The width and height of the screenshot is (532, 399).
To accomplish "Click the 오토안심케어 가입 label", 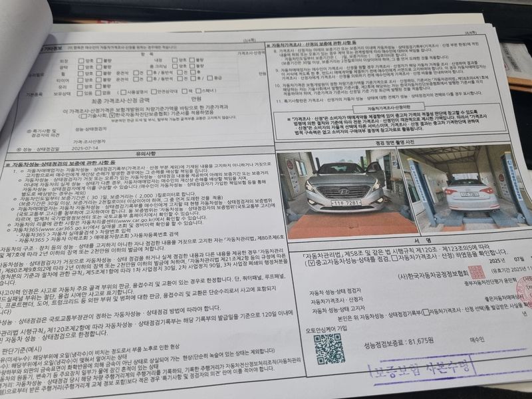I will [x=327, y=329].
